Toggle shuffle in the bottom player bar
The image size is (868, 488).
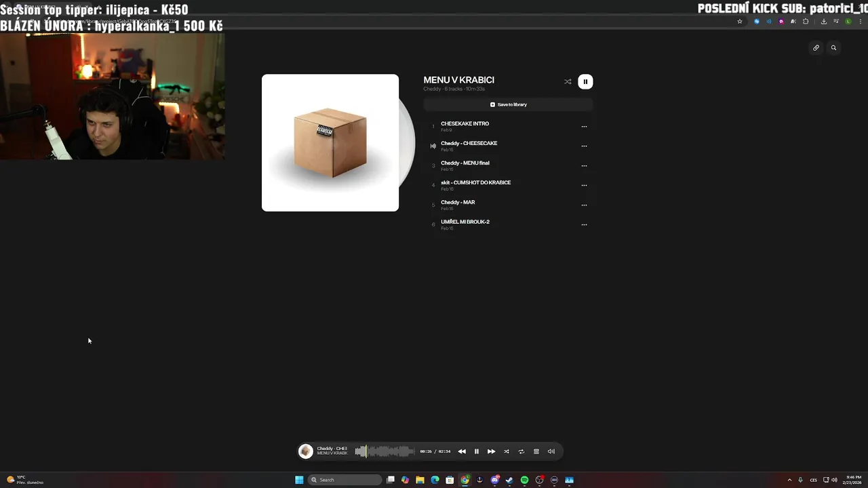506,451
